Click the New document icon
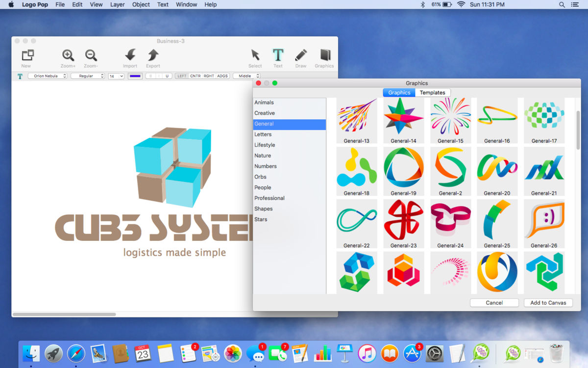This screenshot has width=588, height=368. pos(27,55)
